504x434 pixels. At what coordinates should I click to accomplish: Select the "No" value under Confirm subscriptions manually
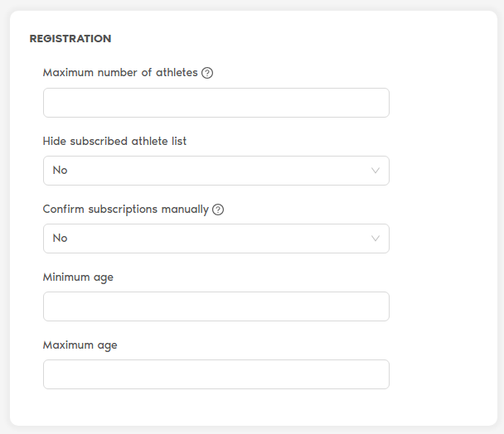pyautogui.click(x=61, y=239)
